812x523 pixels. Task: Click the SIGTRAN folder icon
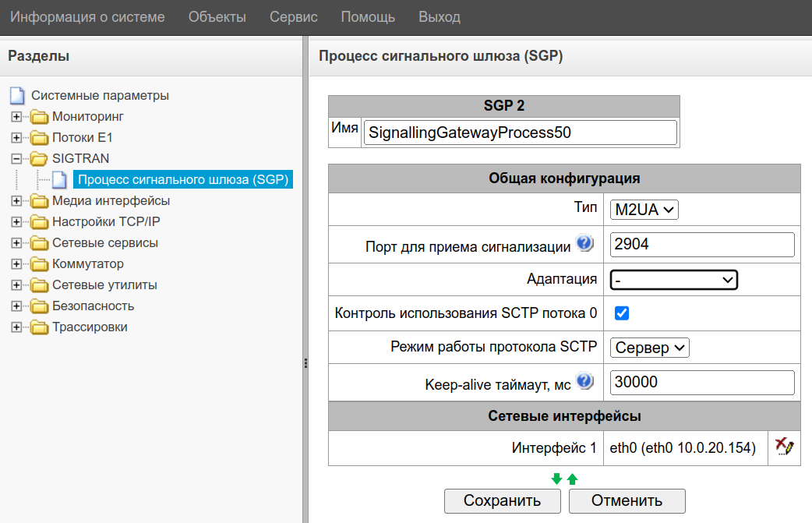coord(39,159)
